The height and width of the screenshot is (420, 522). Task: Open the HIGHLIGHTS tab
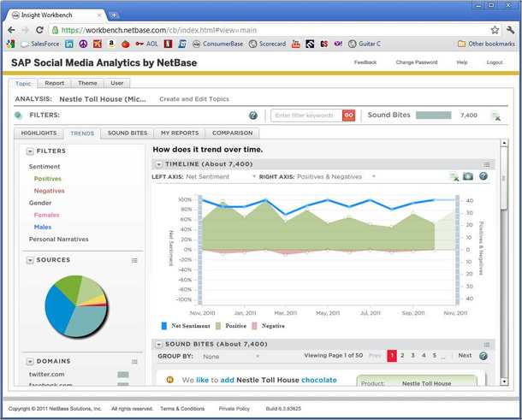tap(39, 133)
